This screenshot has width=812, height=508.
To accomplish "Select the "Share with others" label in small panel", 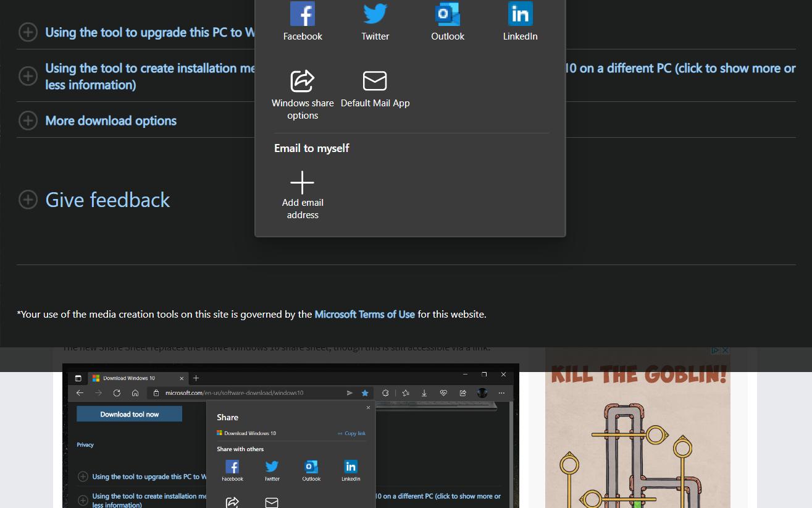I will tap(240, 449).
